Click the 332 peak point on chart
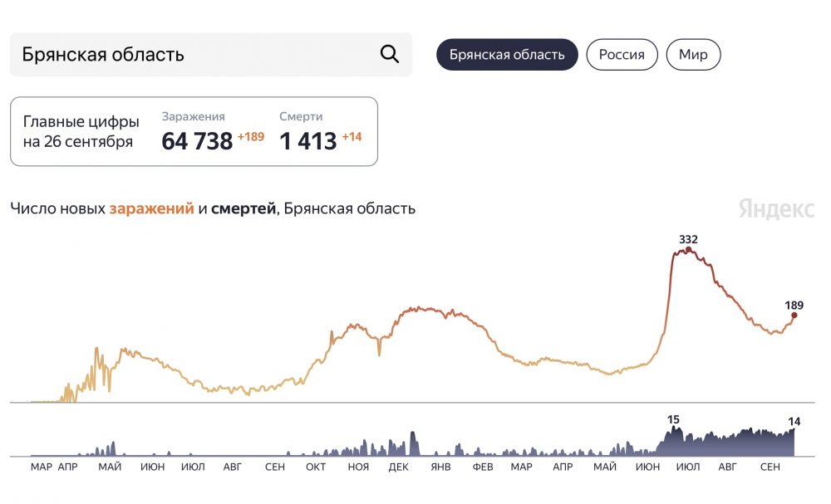The image size is (831, 504). (x=688, y=249)
